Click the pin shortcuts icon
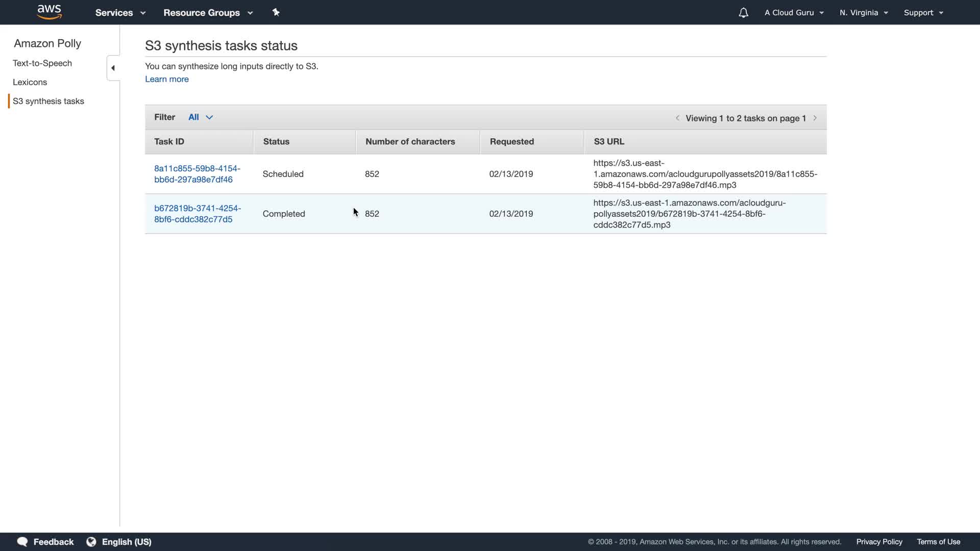Viewport: 980px width, 551px height. coord(276,12)
